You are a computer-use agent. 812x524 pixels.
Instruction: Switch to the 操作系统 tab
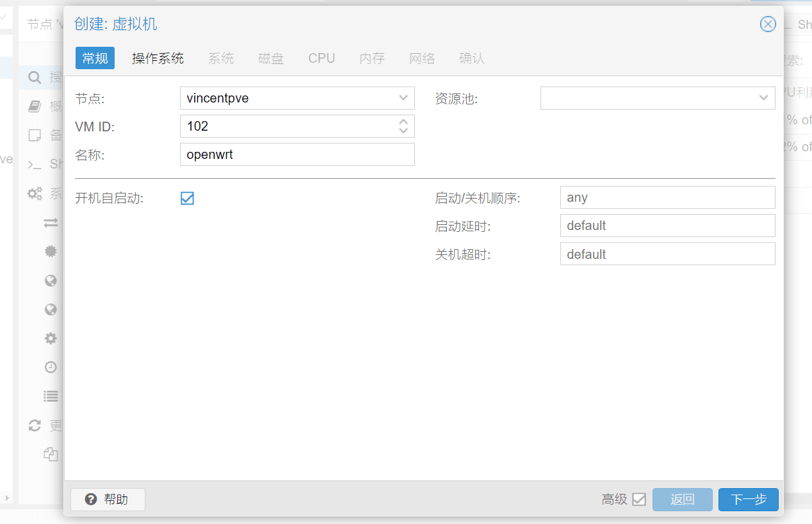click(x=158, y=58)
